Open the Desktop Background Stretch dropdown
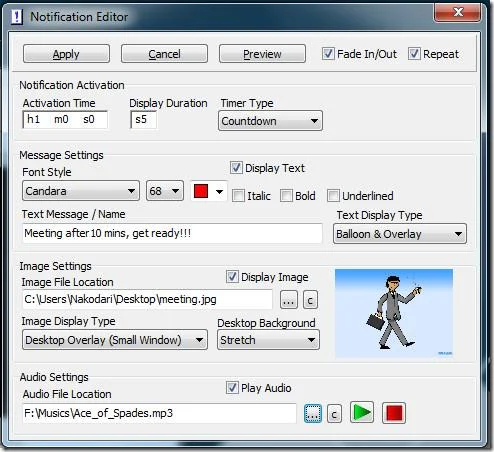This screenshot has height=452, width=494. [x=268, y=340]
